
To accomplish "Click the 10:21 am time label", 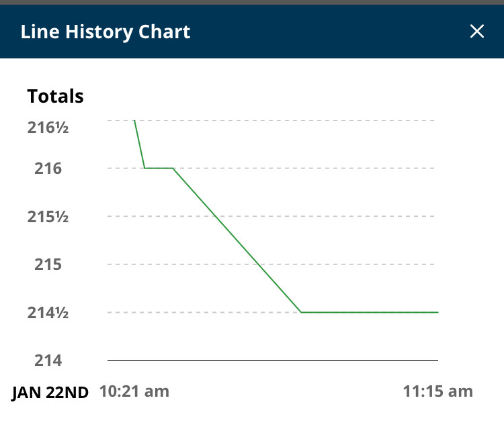I will (x=134, y=391).
